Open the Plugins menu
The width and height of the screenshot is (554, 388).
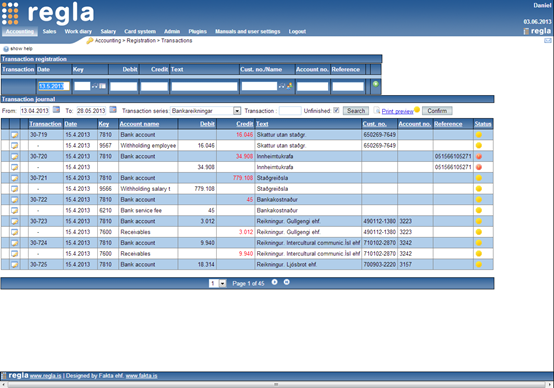(198, 31)
